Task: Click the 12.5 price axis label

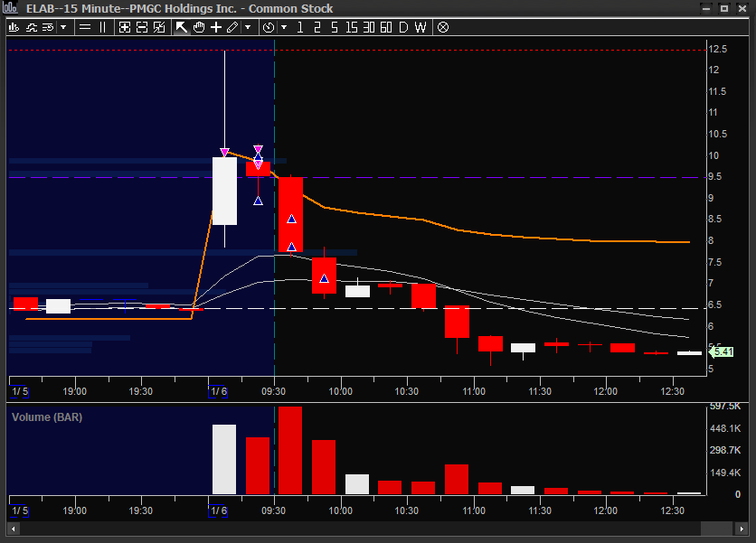Action: point(717,49)
